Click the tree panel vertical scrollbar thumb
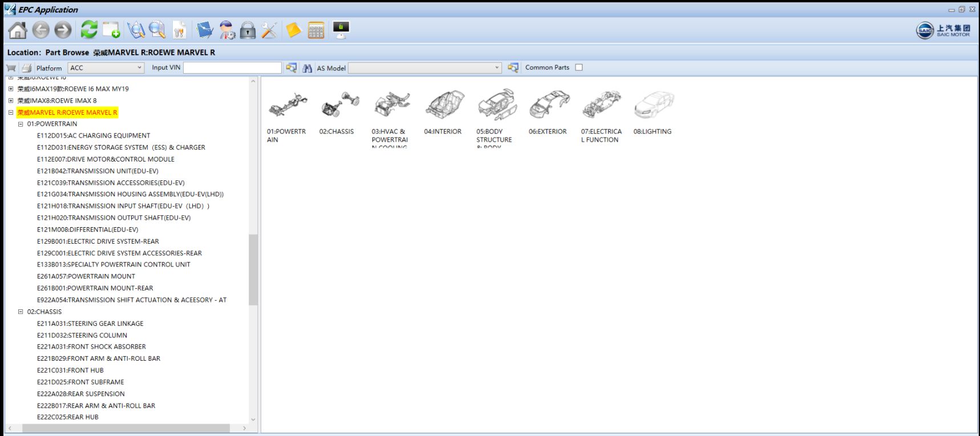The image size is (980, 436). click(x=253, y=269)
